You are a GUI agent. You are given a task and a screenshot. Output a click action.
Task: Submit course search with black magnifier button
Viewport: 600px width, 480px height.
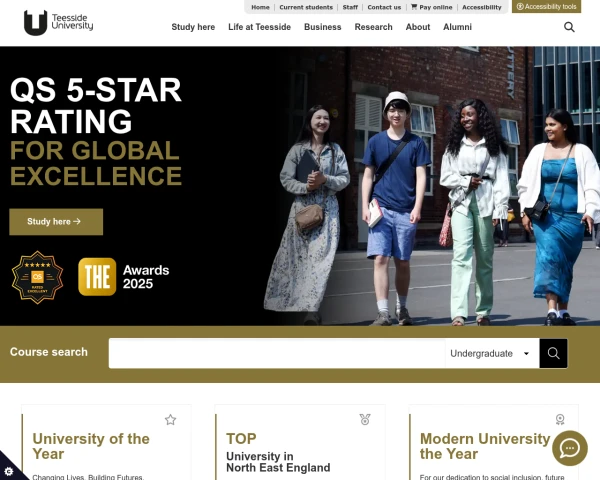pos(553,353)
